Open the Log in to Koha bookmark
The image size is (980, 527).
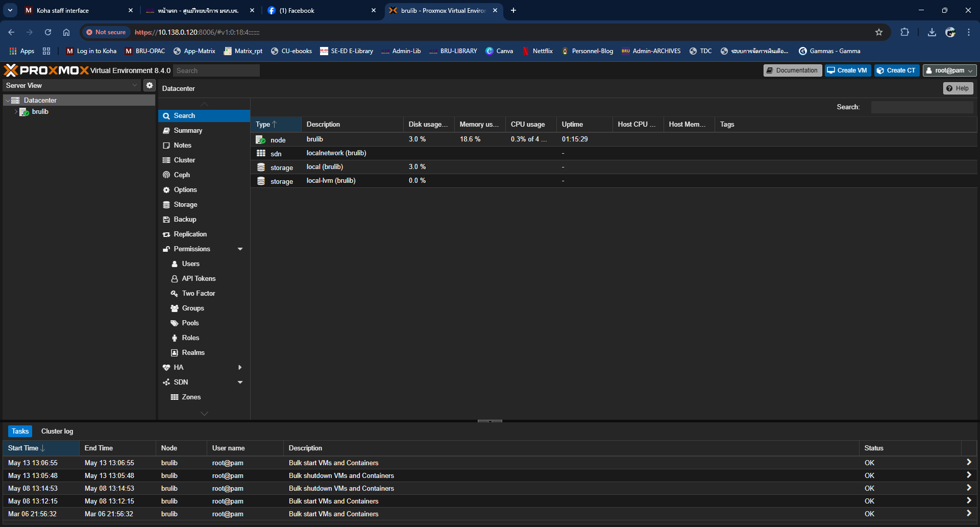[91, 51]
